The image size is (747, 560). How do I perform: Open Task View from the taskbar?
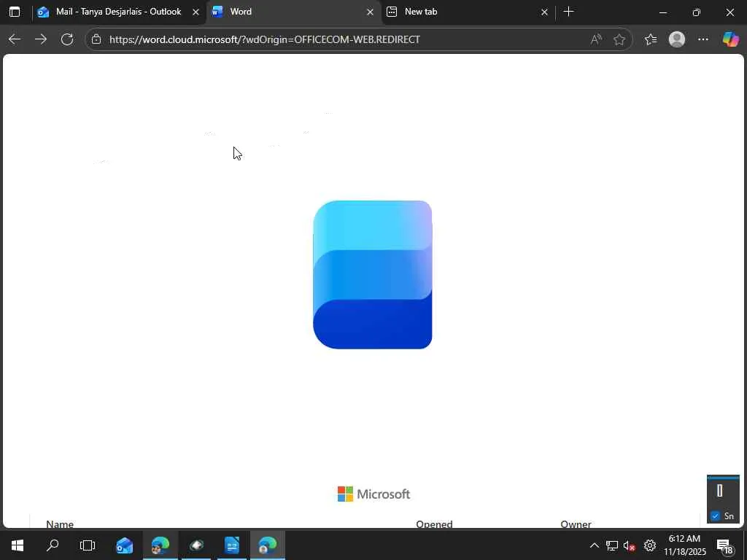(x=88, y=545)
